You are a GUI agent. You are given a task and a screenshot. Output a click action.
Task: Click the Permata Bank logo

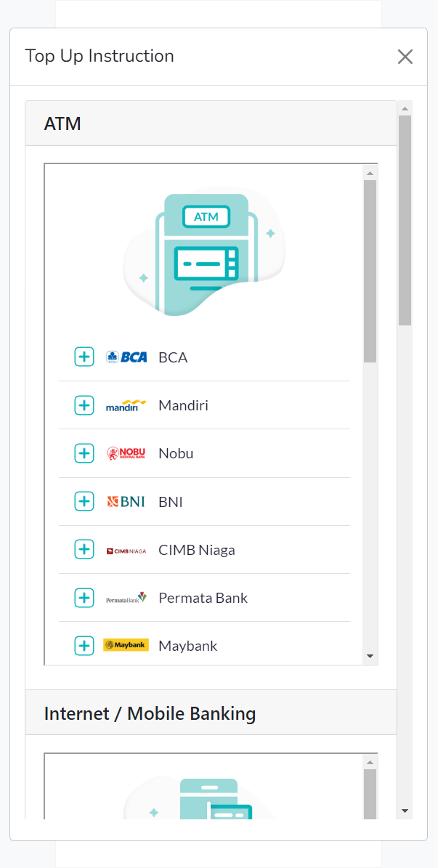126,598
